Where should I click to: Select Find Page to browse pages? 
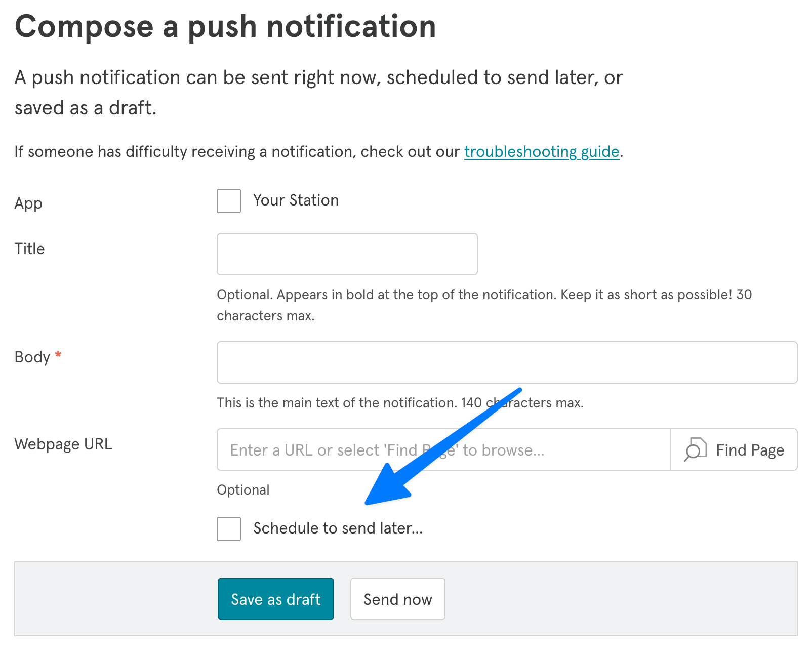[x=734, y=449]
